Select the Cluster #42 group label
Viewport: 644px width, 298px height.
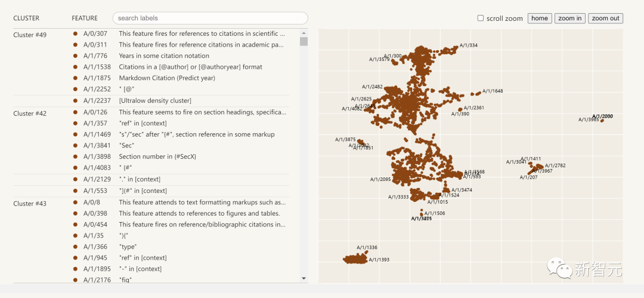pyautogui.click(x=30, y=113)
